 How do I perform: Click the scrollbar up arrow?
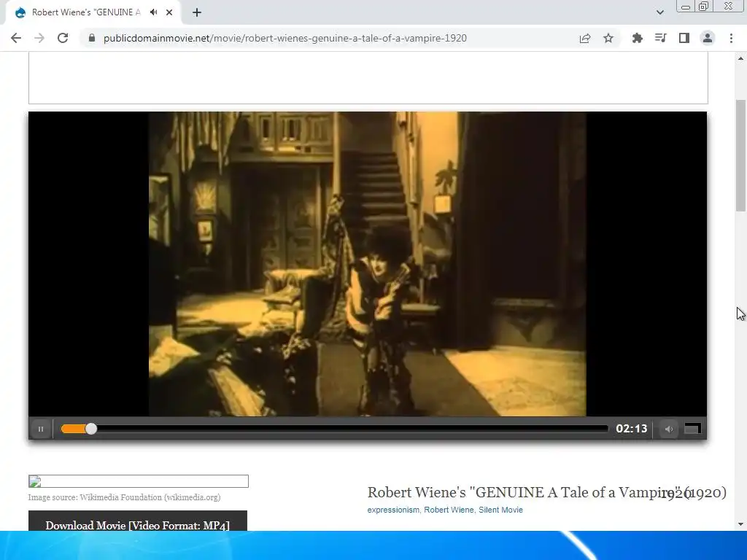coord(740,58)
